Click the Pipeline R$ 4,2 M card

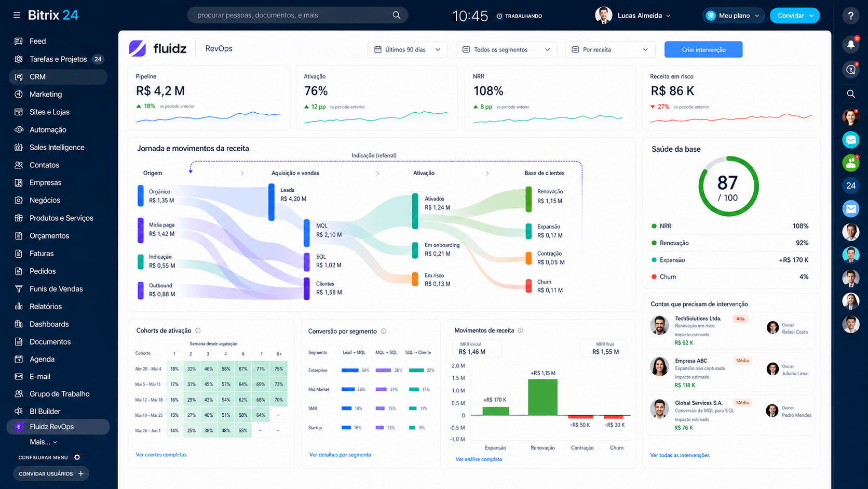(x=209, y=98)
